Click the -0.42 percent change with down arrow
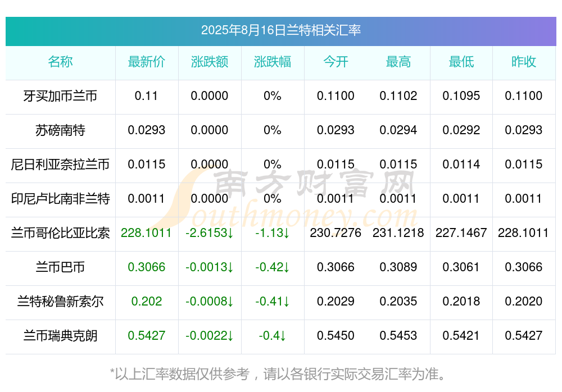The width and height of the screenshot is (562, 392). tap(273, 267)
